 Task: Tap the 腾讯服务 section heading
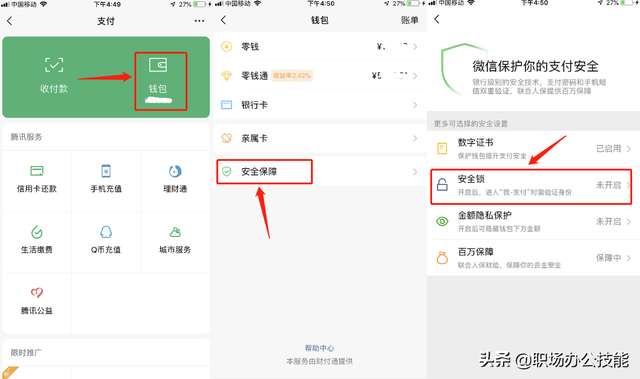(27, 137)
